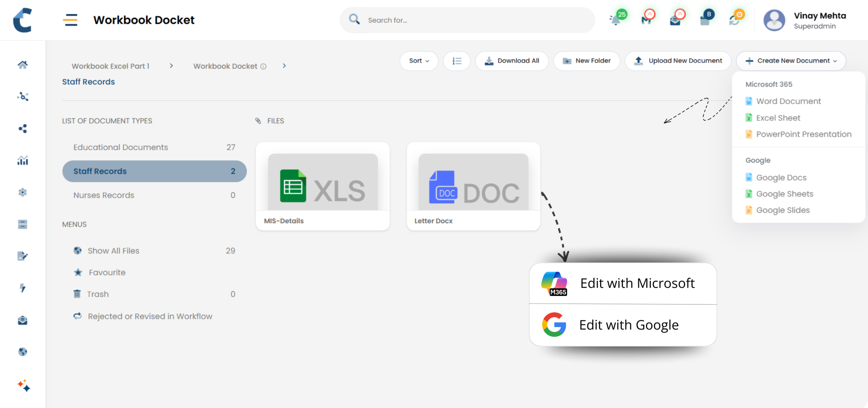Click the info icon beside Workbook Docket
Viewport: 868px width, 408px height.
(263, 66)
